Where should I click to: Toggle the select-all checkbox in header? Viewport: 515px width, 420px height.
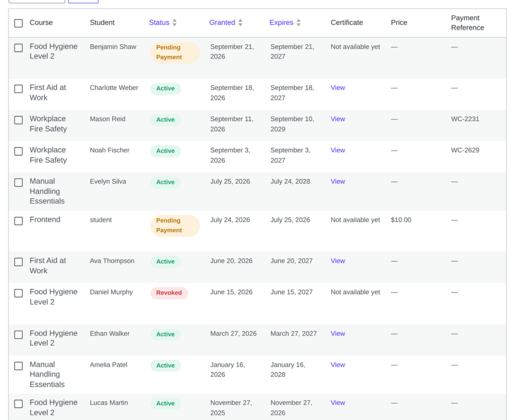(19, 23)
